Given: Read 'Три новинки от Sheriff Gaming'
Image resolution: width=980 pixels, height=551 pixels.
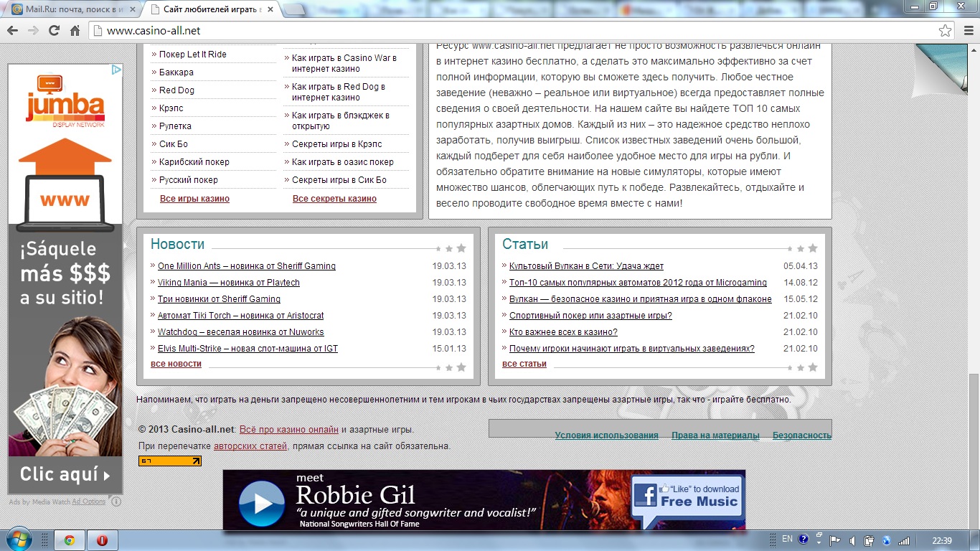Looking at the screenshot, I should click(219, 299).
